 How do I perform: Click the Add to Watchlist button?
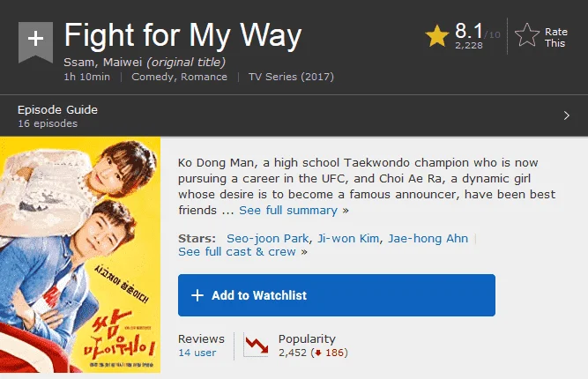tap(337, 295)
